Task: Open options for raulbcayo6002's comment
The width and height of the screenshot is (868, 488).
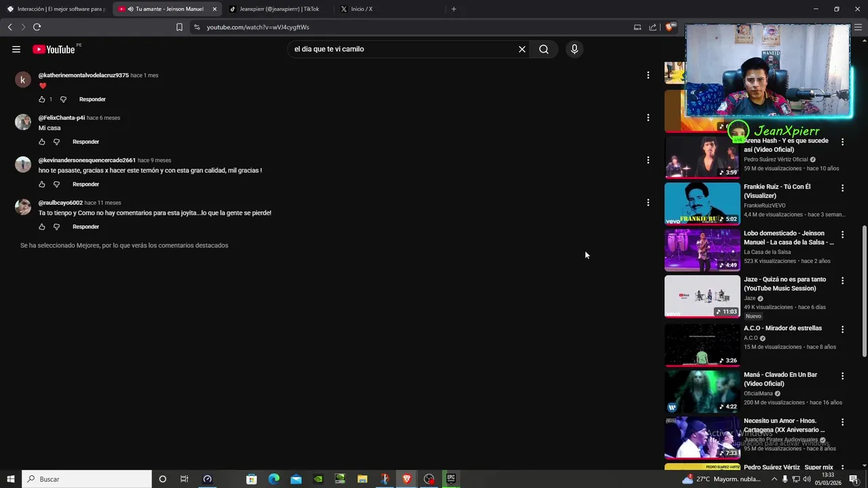Action: point(648,203)
